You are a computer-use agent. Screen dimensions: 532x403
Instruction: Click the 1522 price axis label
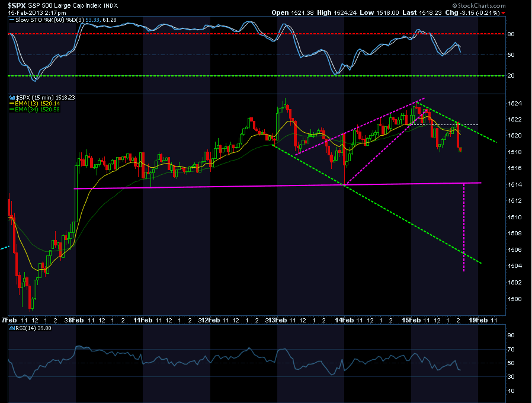(x=515, y=120)
